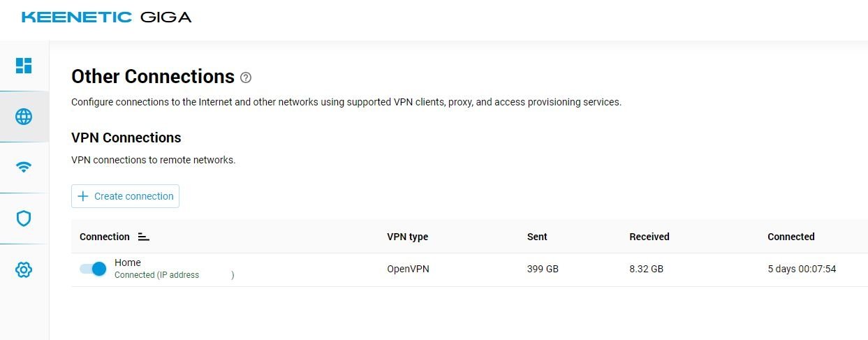Viewport: 868px width, 340px height.
Task: Click the sort icon next to Connection
Action: pos(143,237)
